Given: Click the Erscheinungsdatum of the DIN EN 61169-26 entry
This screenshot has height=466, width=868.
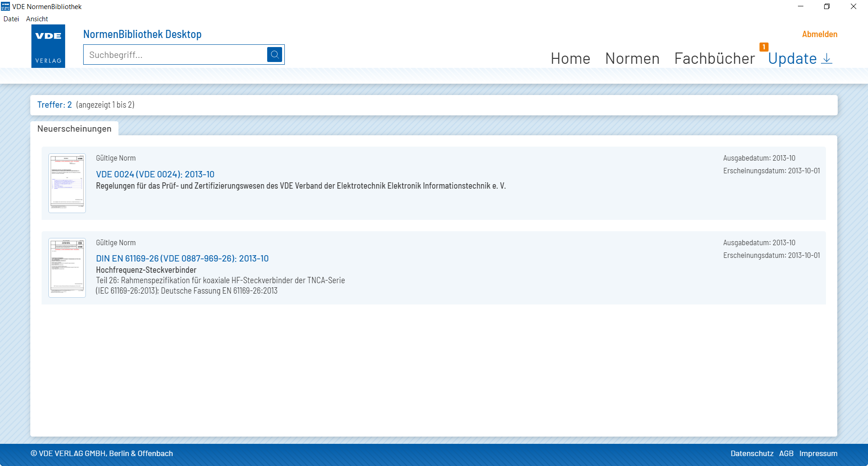Looking at the screenshot, I should (x=771, y=255).
